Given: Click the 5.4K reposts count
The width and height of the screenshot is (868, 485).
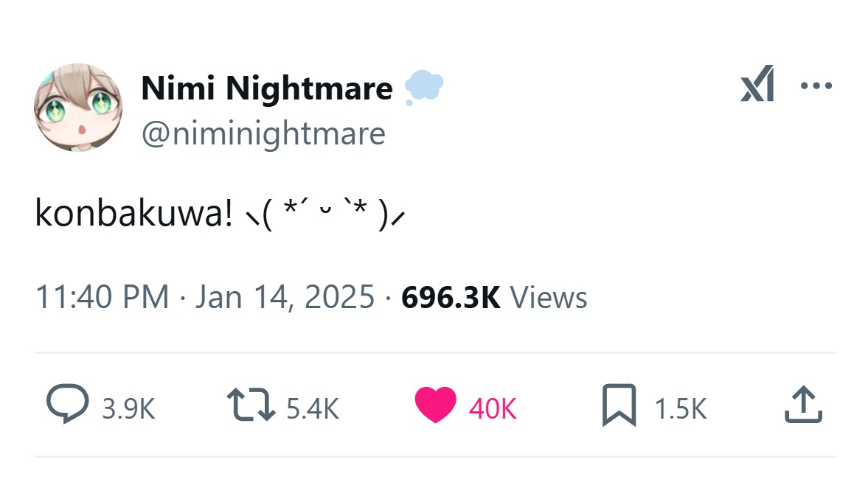Looking at the screenshot, I should (312, 408).
